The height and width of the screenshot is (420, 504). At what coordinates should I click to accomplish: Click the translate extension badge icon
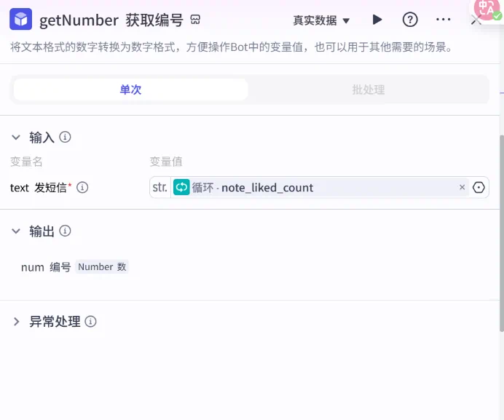487,9
